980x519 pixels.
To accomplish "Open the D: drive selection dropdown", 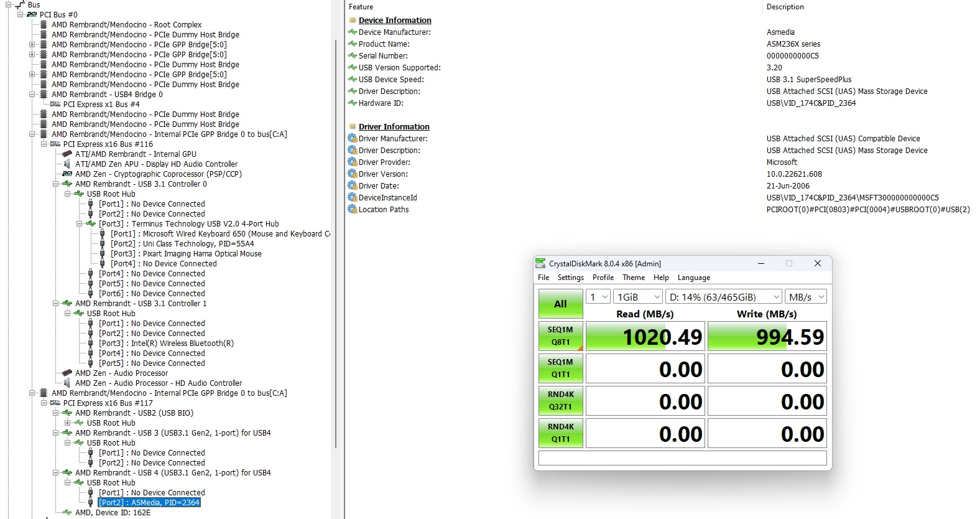I will click(724, 297).
